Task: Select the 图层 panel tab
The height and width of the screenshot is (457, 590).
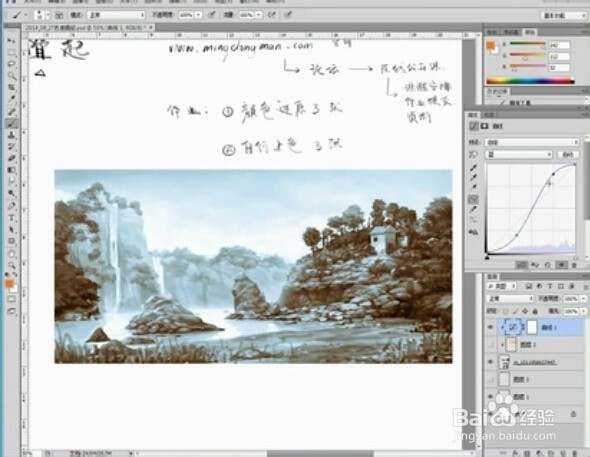Action: 493,276
